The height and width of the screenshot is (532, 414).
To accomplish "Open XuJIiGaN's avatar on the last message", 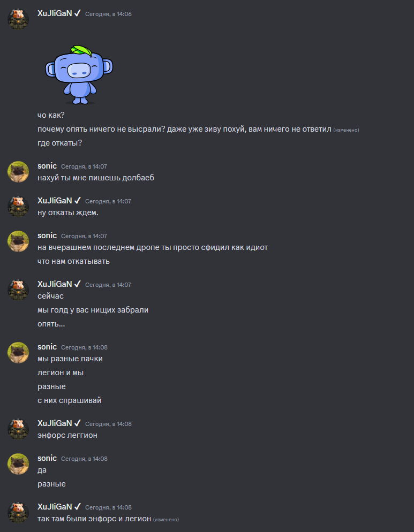I will point(18,513).
